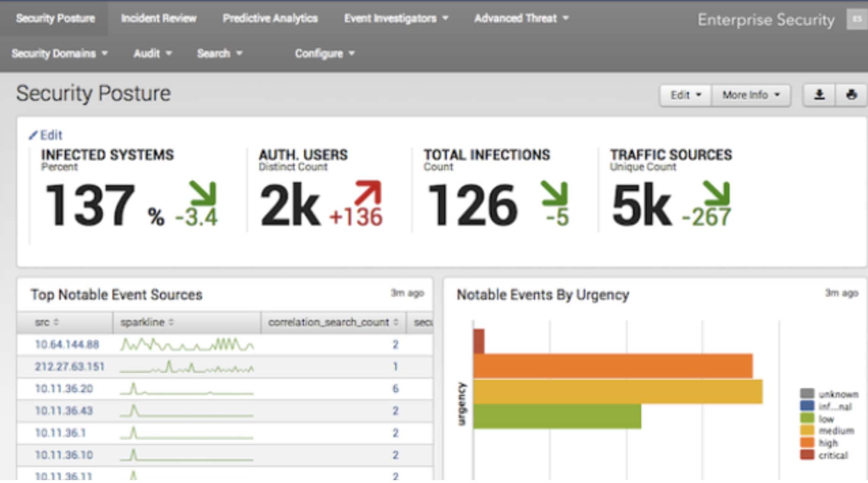The width and height of the screenshot is (868, 483).
Task: Expand the Event Investigators menu
Action: pos(396,18)
